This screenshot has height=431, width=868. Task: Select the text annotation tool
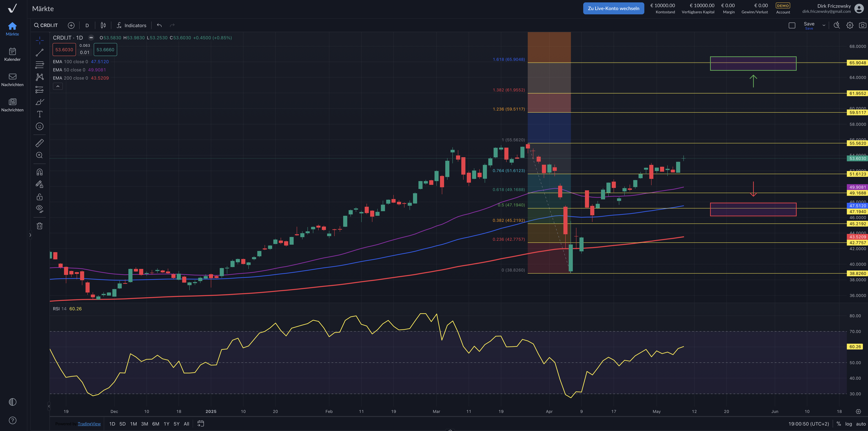39,114
